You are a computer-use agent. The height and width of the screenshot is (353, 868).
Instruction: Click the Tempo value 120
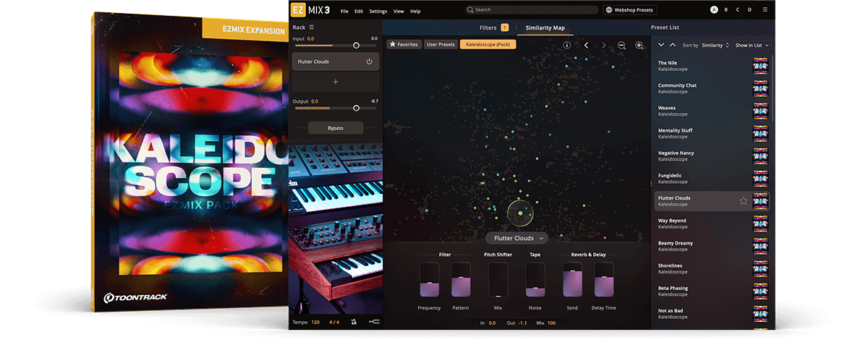[315, 322]
